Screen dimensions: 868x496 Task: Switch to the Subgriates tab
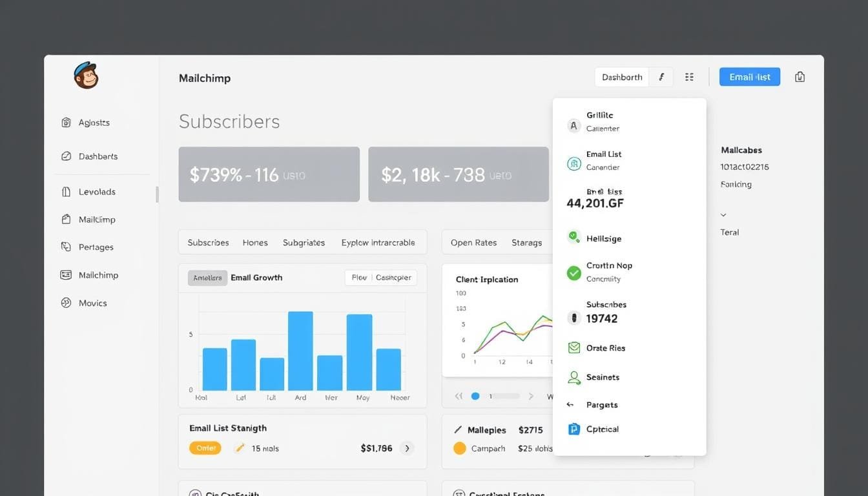304,243
